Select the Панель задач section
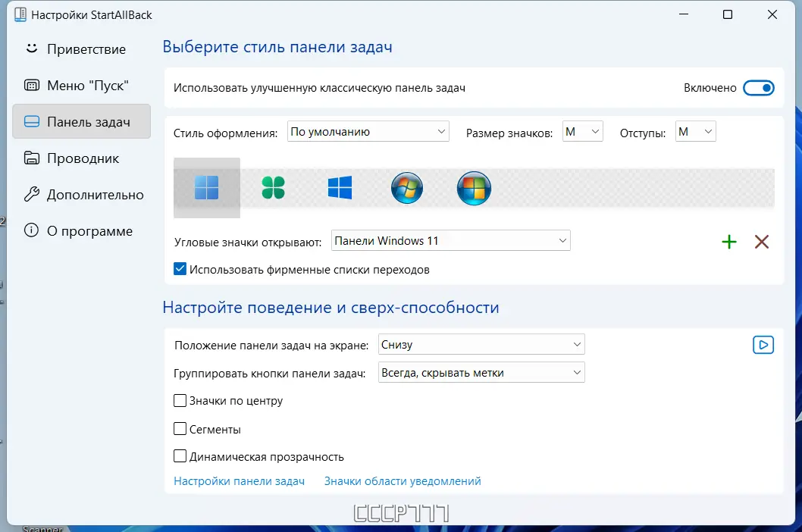The height and width of the screenshot is (532, 802). [x=81, y=122]
